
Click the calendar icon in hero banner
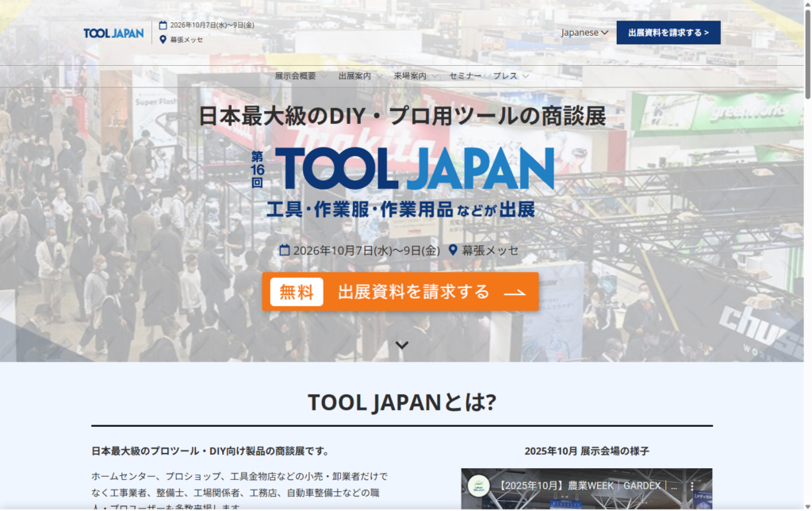(285, 250)
